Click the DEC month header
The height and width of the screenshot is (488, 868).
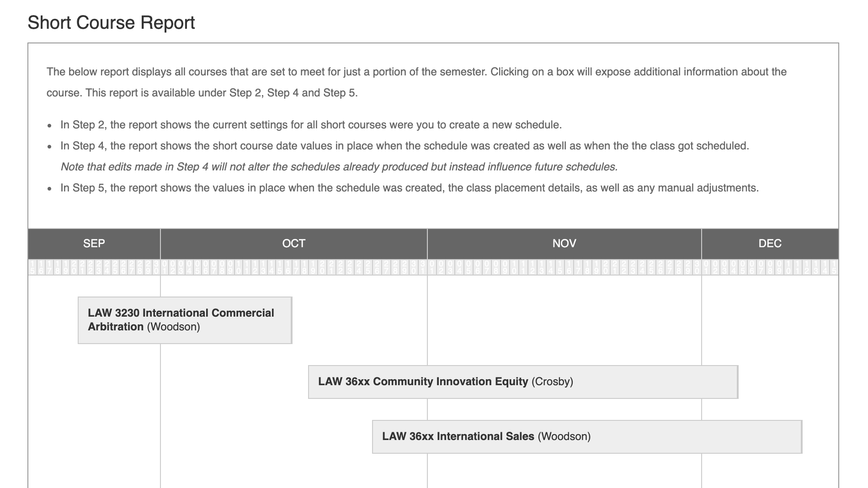click(x=770, y=244)
